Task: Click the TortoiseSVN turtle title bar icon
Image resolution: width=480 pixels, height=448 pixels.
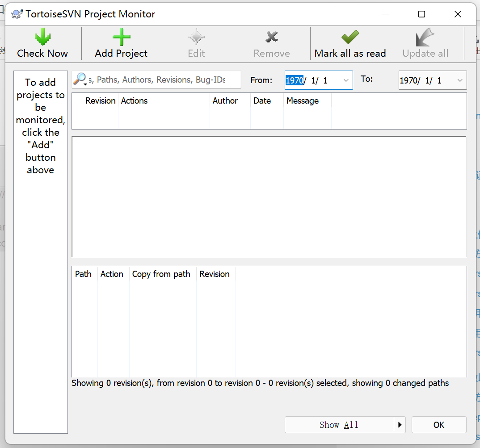Action: 17,14
